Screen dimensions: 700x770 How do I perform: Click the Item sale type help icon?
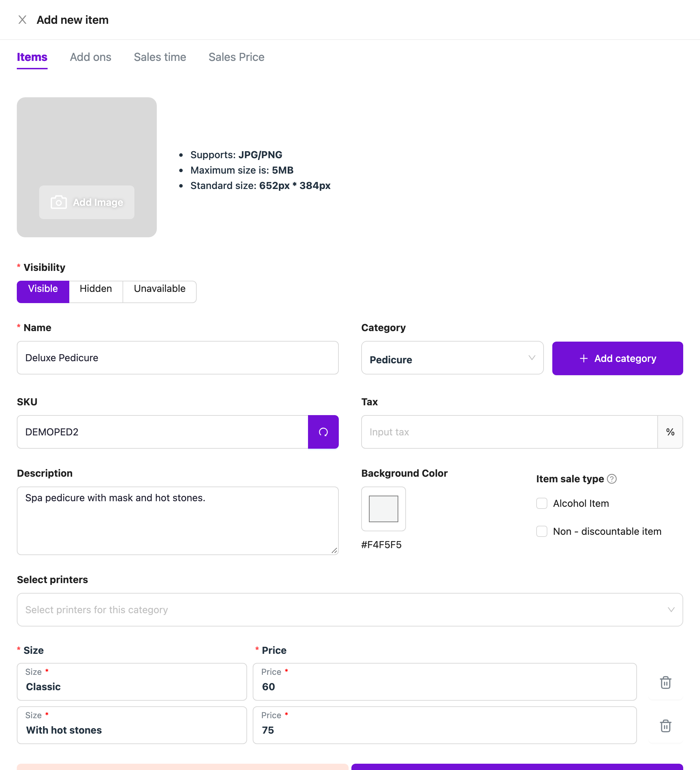coord(612,478)
